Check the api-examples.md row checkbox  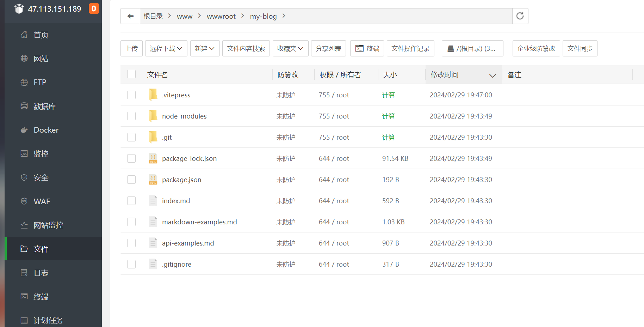(131, 243)
